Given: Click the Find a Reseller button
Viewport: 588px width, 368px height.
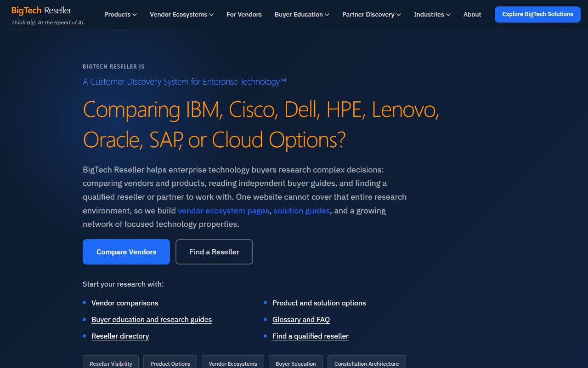Looking at the screenshot, I should [x=214, y=252].
